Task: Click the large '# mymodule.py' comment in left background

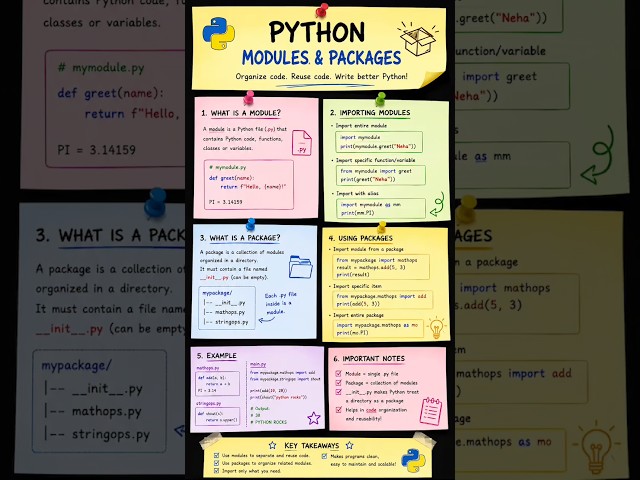Action: 101,68
